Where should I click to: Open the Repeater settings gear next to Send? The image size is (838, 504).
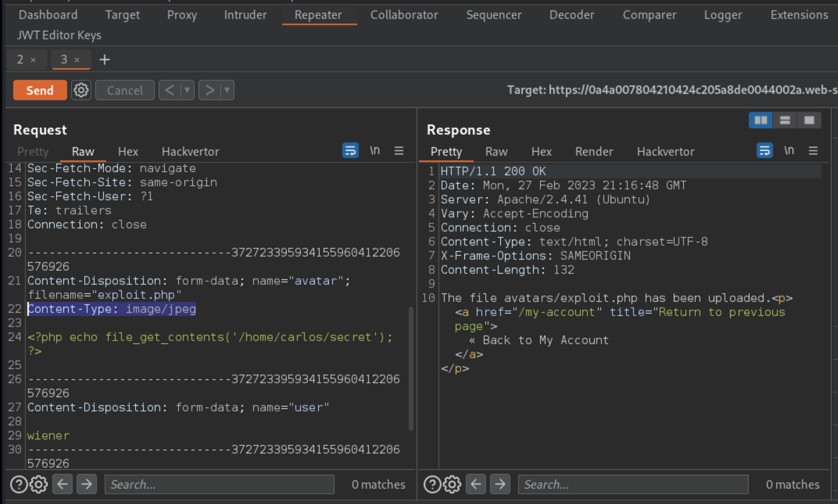pyautogui.click(x=81, y=90)
